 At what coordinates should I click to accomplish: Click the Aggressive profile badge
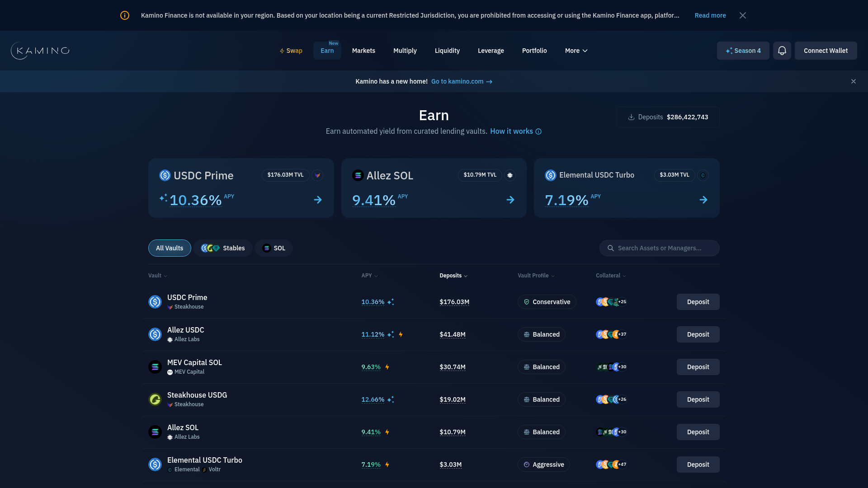tap(543, 465)
